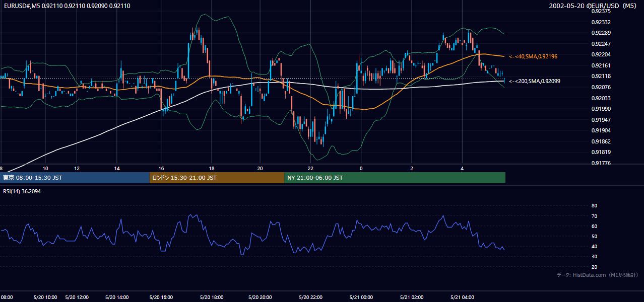Select the 40 SMA 0.92196 orange label

(x=534, y=56)
